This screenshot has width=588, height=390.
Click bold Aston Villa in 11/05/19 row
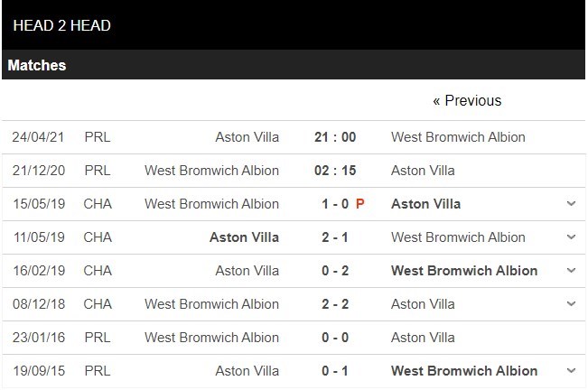[x=244, y=237]
